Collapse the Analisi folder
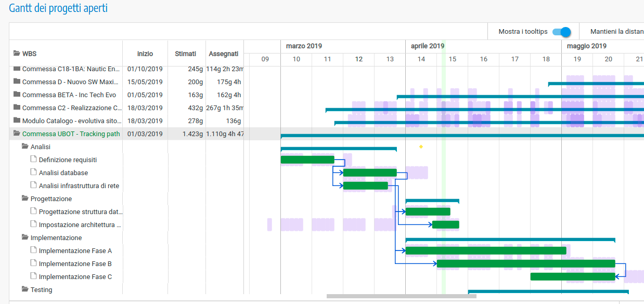644x304 pixels. (25, 147)
